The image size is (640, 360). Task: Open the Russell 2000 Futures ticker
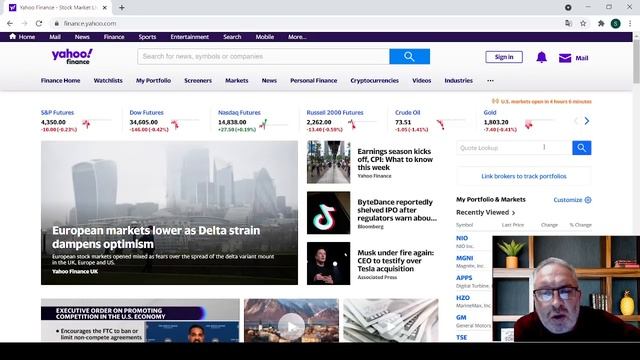[x=335, y=112]
